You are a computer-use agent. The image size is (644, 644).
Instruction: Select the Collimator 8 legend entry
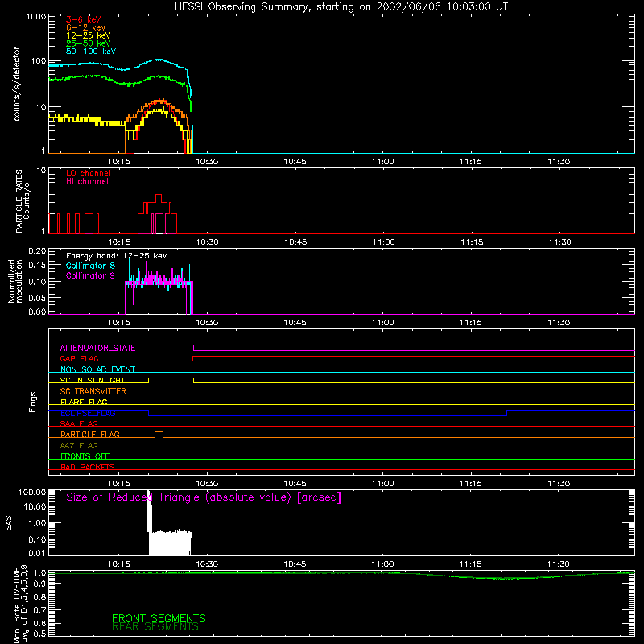click(90, 266)
